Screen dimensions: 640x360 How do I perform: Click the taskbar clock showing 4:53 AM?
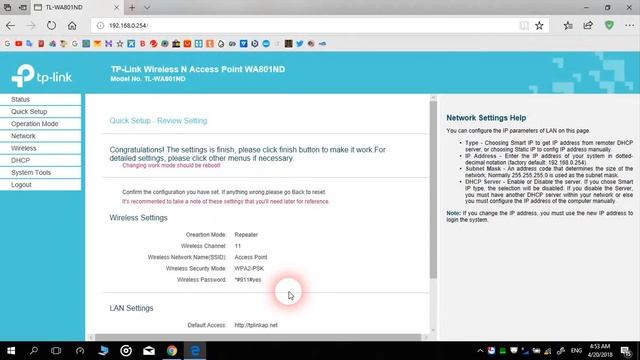click(x=600, y=351)
